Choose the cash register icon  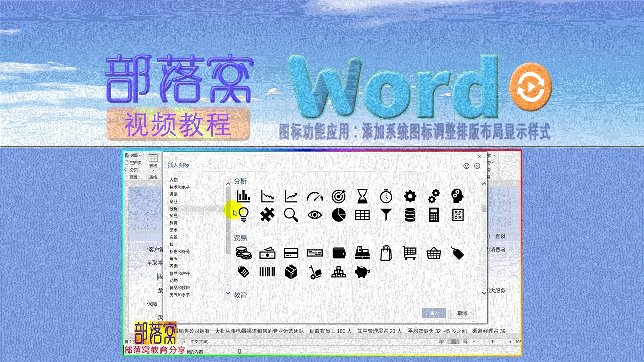pos(362,253)
